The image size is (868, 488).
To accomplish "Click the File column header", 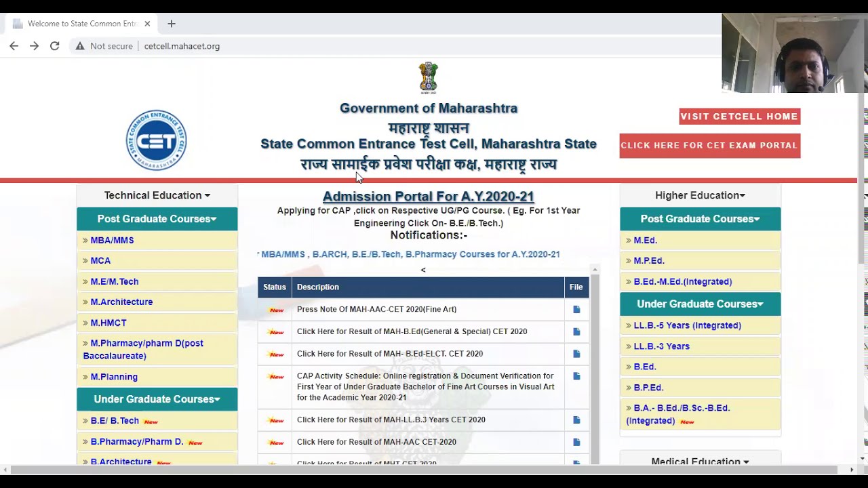I will tap(576, 287).
